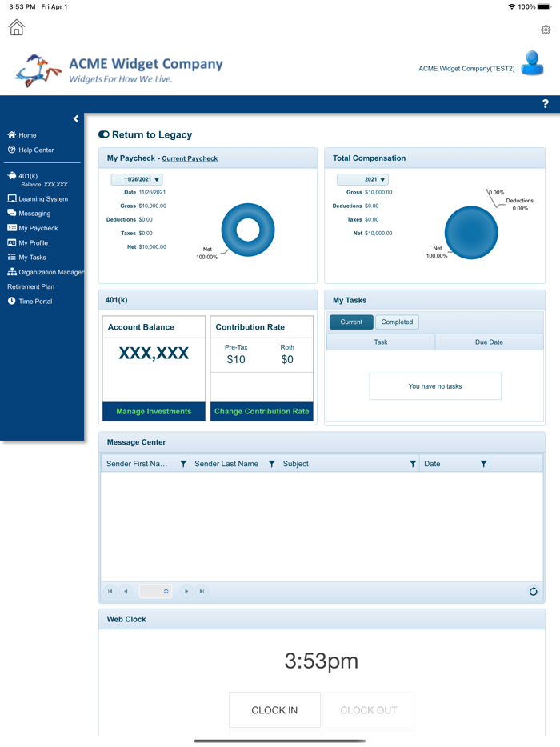
Task: Tap the house home icon at top
Action: (17, 27)
